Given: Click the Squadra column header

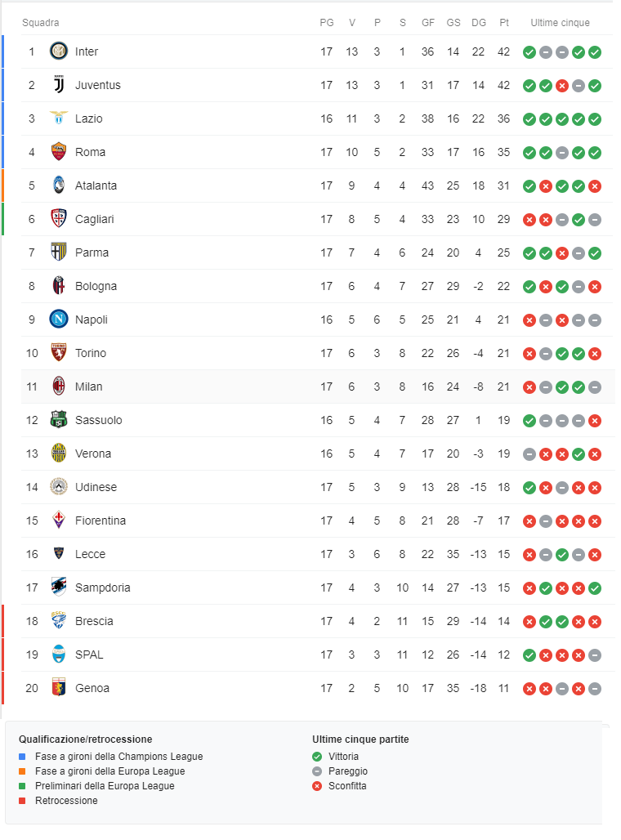Looking at the screenshot, I should pyautogui.click(x=40, y=23).
